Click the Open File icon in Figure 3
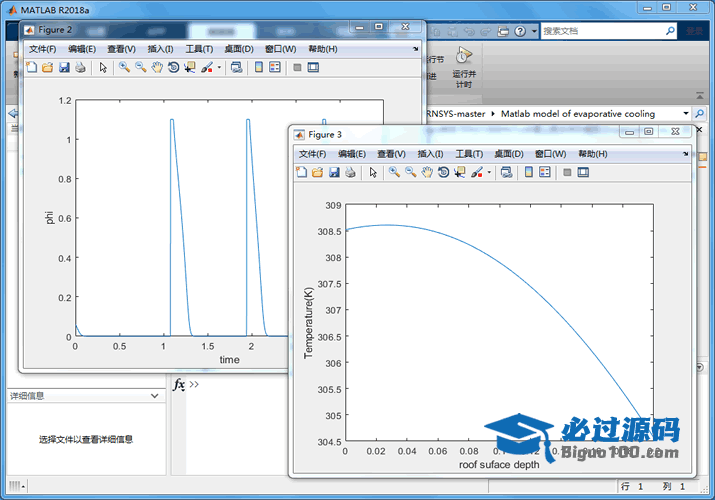The image size is (715, 500). pos(318,172)
